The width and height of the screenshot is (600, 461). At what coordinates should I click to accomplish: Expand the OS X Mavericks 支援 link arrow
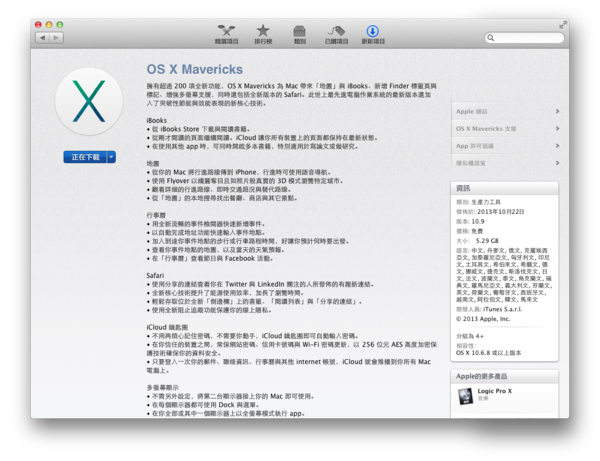point(556,128)
